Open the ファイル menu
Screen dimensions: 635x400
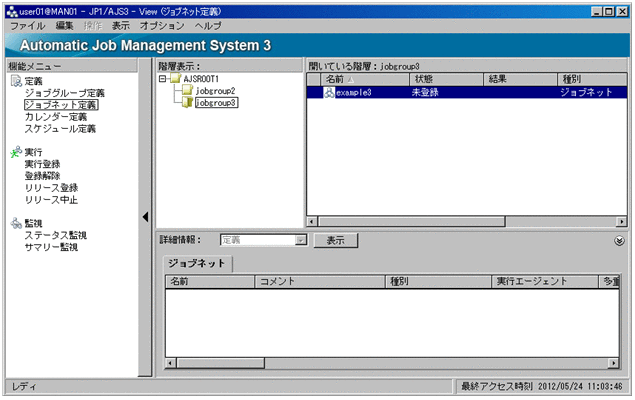pyautogui.click(x=28, y=26)
